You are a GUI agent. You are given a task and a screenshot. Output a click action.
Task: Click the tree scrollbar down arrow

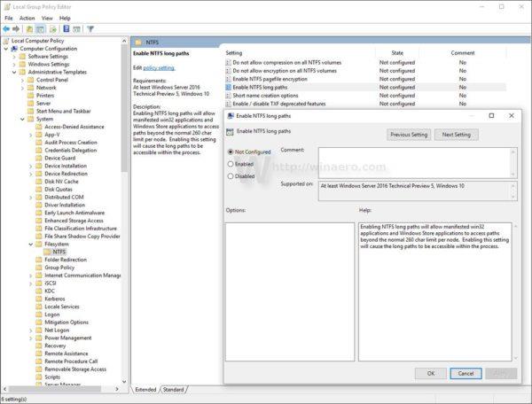coord(124,381)
